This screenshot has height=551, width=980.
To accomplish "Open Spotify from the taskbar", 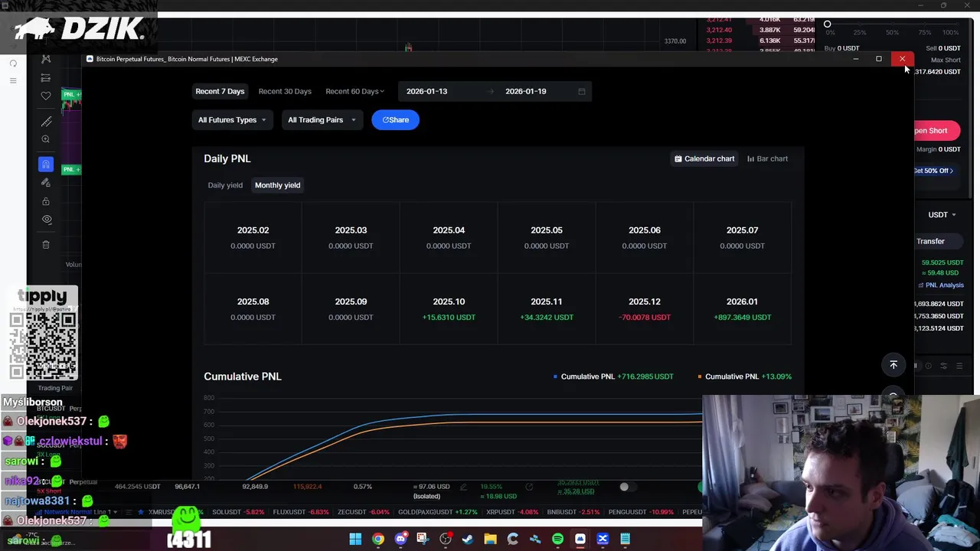I will 557,540.
